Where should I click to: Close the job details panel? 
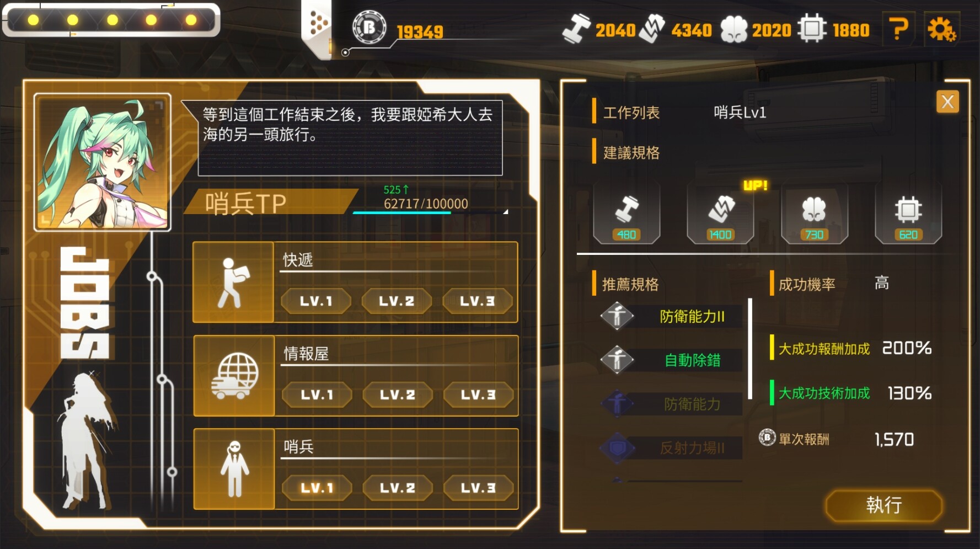(947, 102)
